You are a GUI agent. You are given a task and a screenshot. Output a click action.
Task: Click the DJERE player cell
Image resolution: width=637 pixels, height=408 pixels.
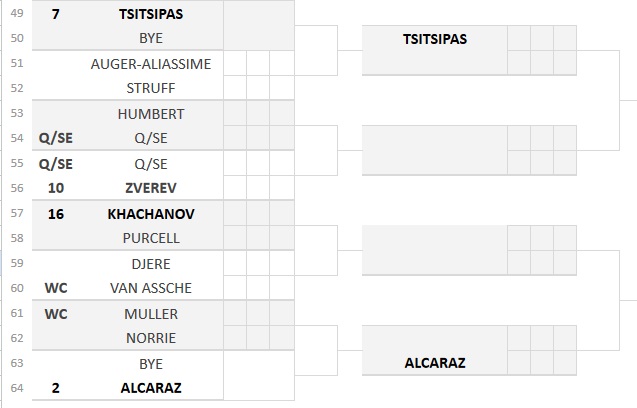[x=151, y=264]
